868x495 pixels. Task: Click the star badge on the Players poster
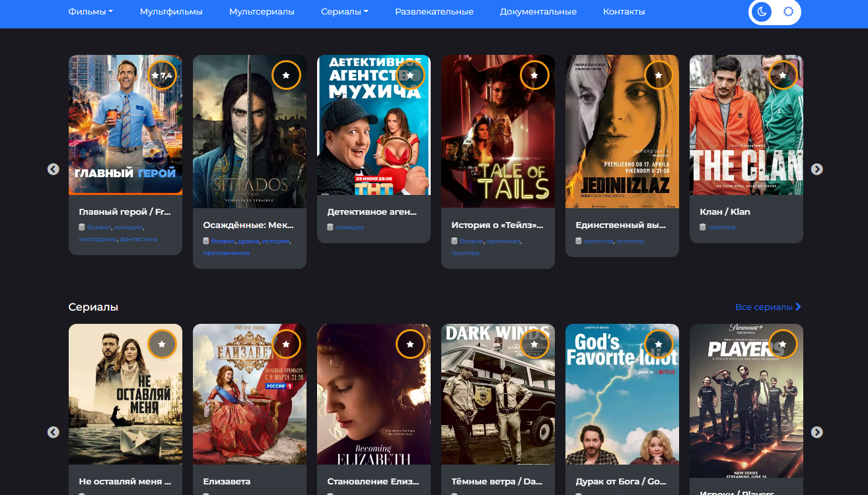(783, 344)
